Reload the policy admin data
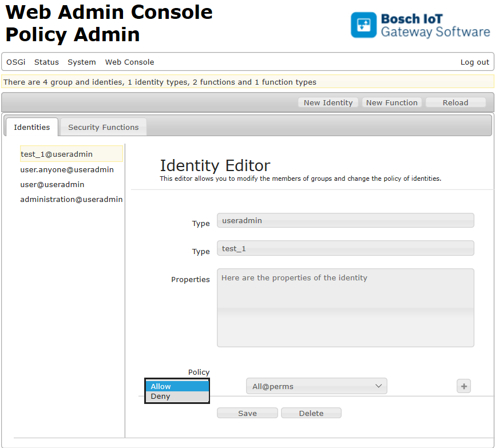The image size is (495, 448). coord(455,102)
